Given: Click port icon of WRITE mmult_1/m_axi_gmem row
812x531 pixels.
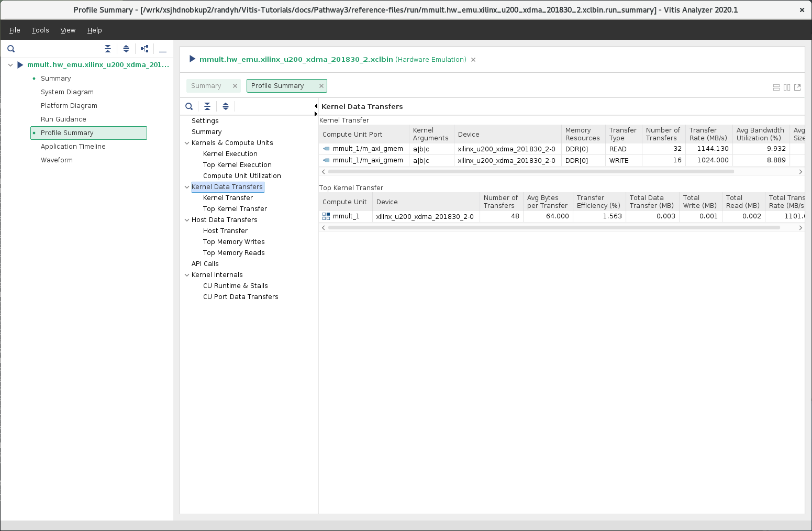Looking at the screenshot, I should (x=326, y=160).
